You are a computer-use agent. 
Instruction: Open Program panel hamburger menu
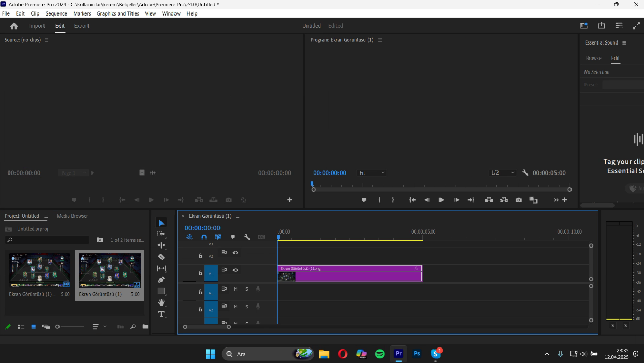380,40
